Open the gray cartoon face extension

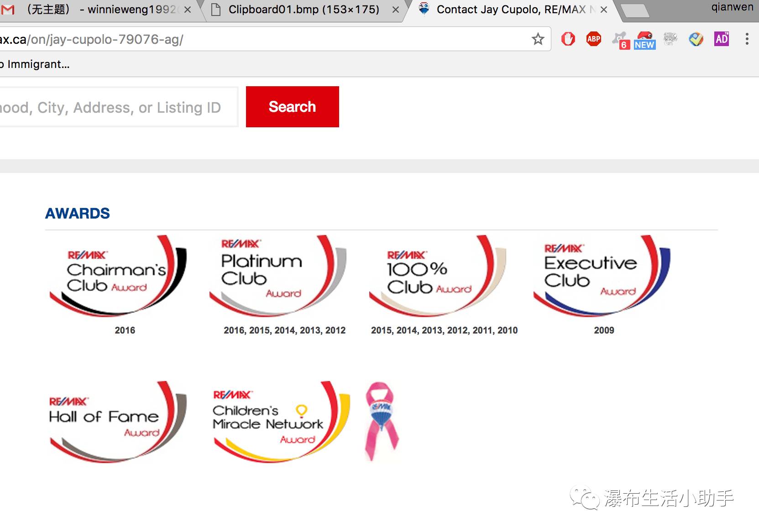[x=670, y=39]
